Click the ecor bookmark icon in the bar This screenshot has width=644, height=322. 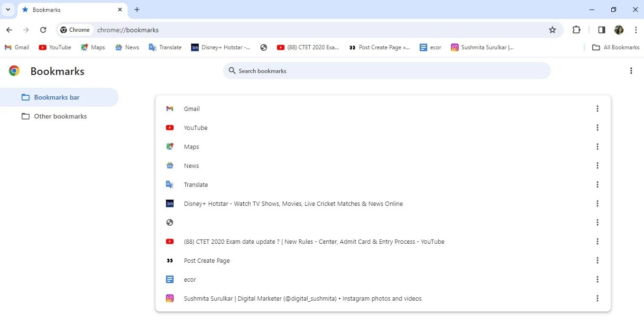(423, 47)
